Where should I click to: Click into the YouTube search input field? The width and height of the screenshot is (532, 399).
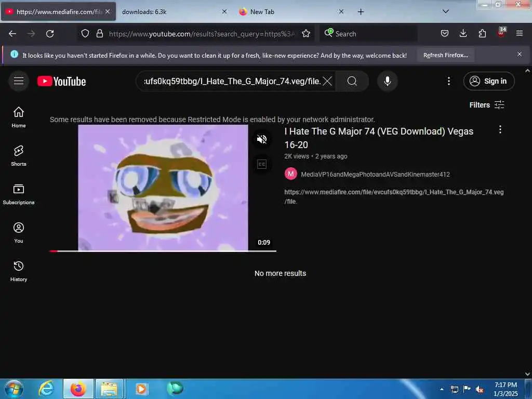pyautogui.click(x=232, y=81)
